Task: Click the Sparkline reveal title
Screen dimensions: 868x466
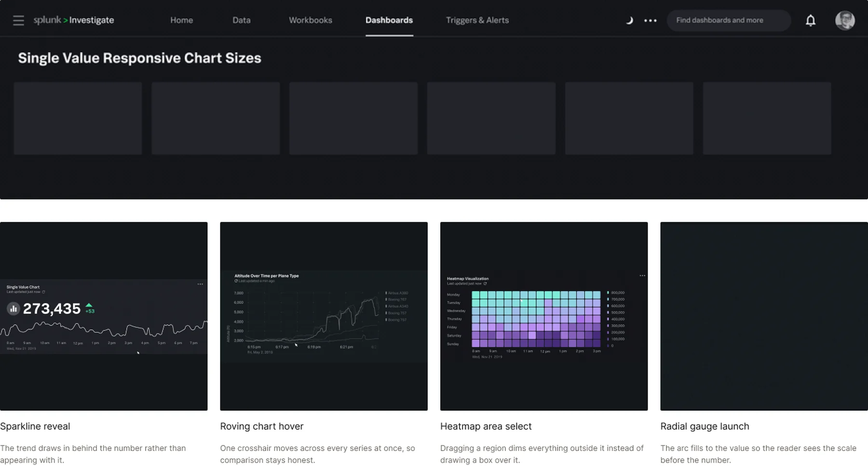Action: [35, 426]
